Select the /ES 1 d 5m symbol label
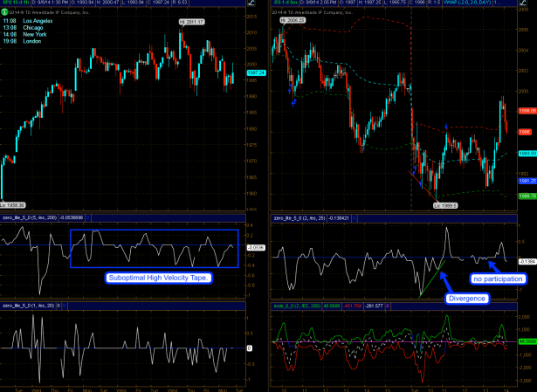Screen dimensions: 537x392 pyautogui.click(x=285, y=3)
